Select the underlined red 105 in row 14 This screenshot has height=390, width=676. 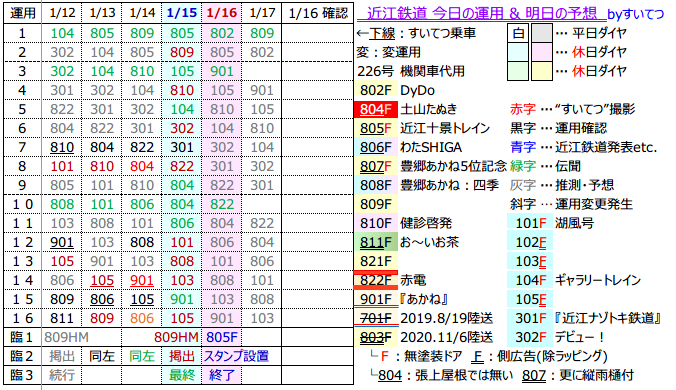point(102,280)
